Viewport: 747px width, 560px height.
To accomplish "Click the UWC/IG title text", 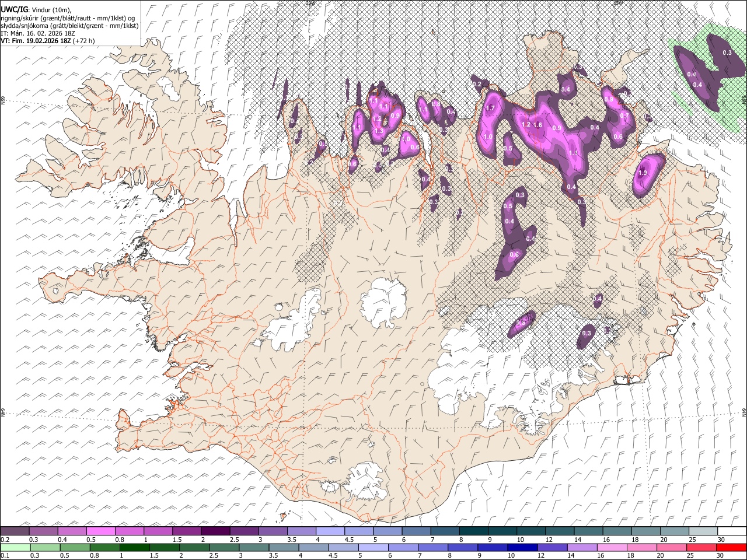I will [x=13, y=10].
